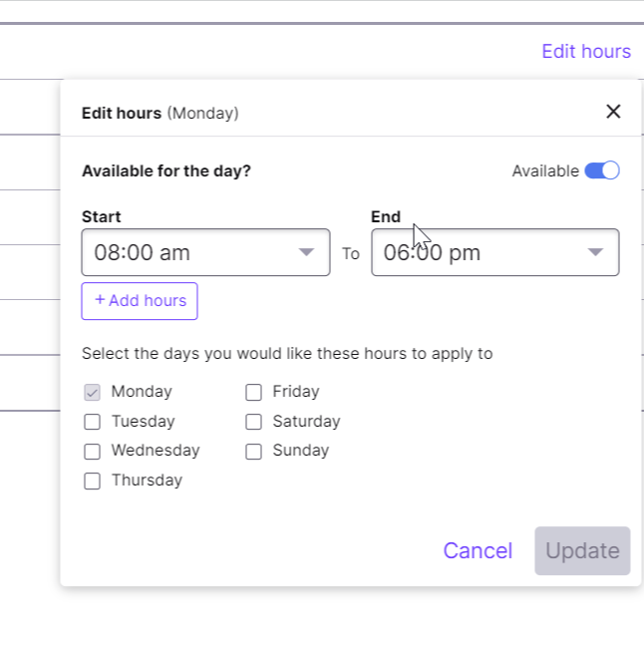Mark the Sunday checkbox
Viewport: 644px width, 649px height.
click(x=254, y=452)
